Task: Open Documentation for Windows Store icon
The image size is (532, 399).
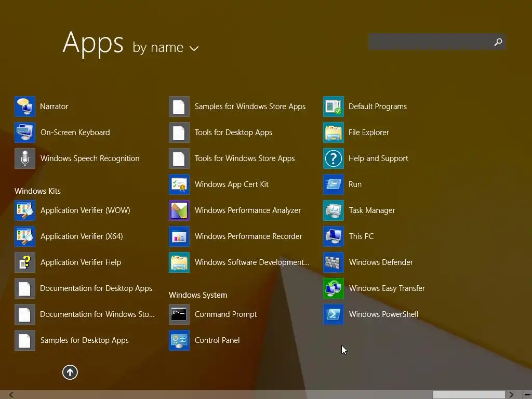Action: pos(25,314)
